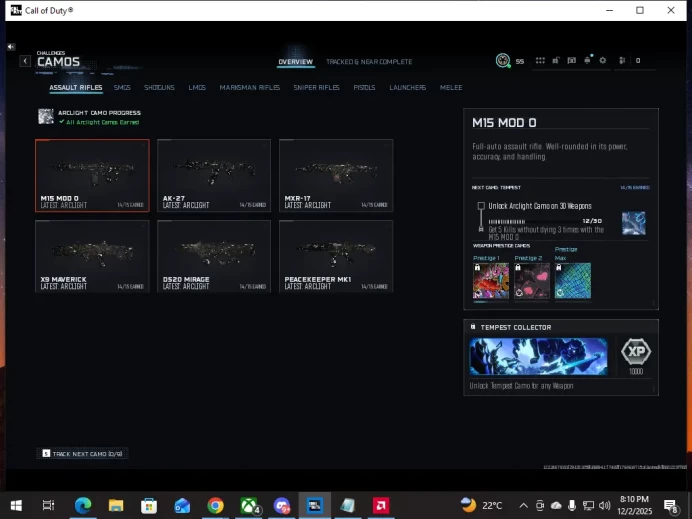Screen dimensions: 692x519
Task: Select the X9 Maverick weapon card
Action: point(92,256)
